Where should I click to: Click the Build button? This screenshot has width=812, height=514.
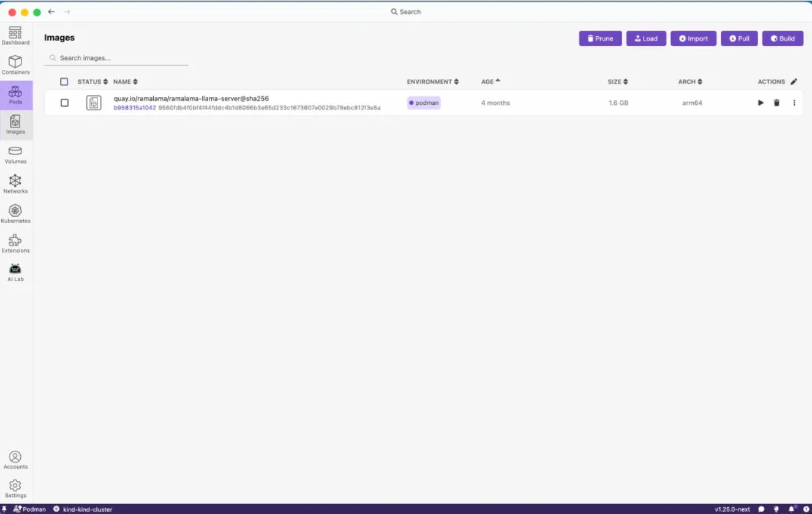(783, 39)
